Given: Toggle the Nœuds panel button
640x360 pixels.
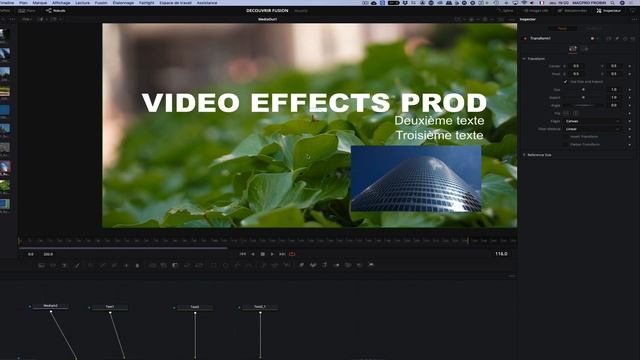Looking at the screenshot, I should click(56, 11).
